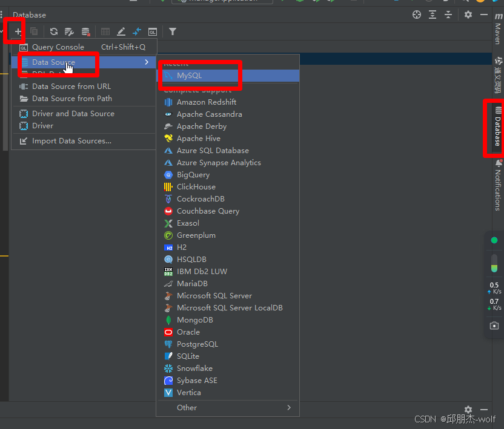The height and width of the screenshot is (429, 504).
Task: Choose Greenplum data source
Action: click(228, 235)
